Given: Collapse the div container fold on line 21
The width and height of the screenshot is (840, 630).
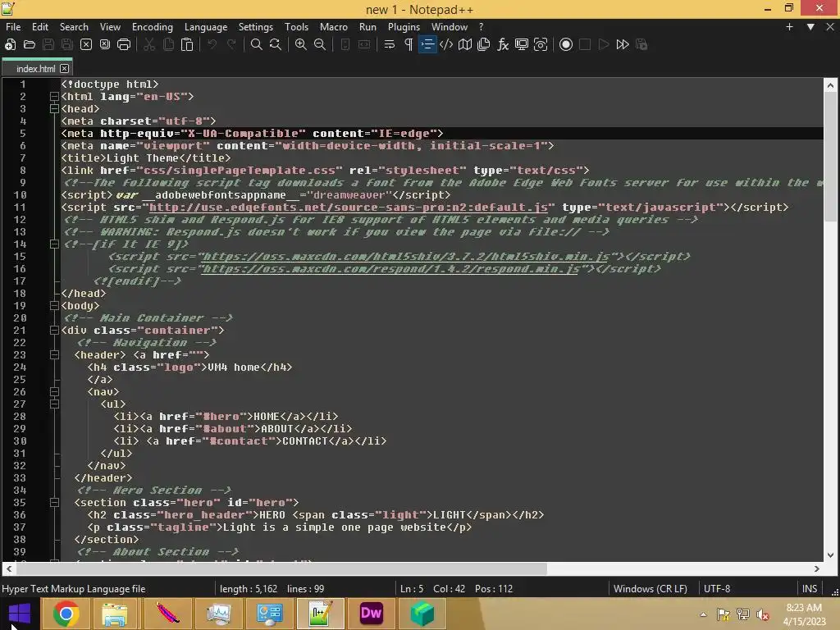Looking at the screenshot, I should (54, 331).
